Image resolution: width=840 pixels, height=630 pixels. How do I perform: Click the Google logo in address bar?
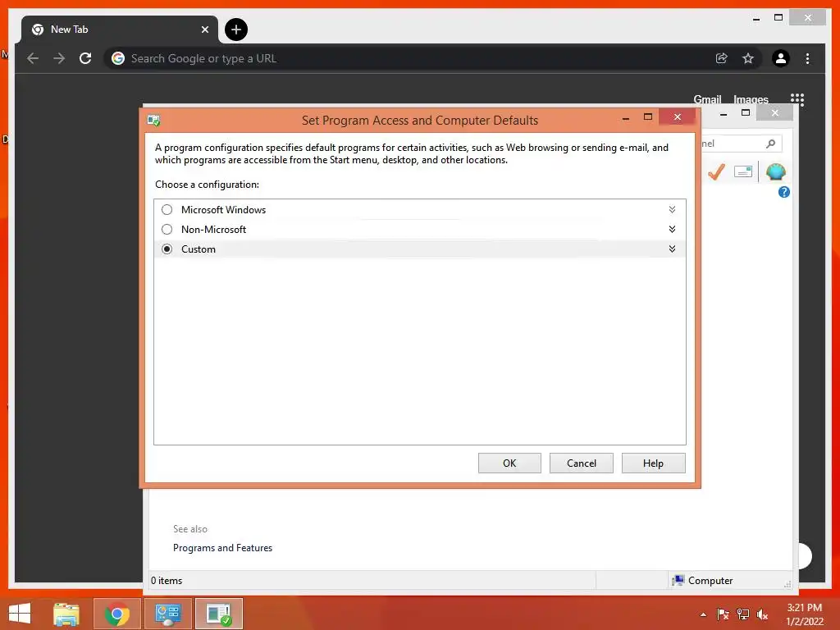pyautogui.click(x=118, y=58)
